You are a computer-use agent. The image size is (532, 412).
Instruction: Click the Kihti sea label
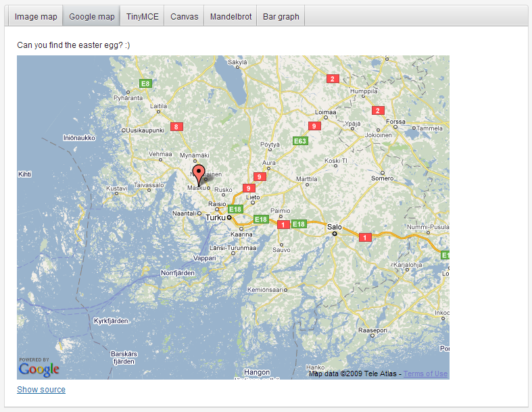click(25, 174)
